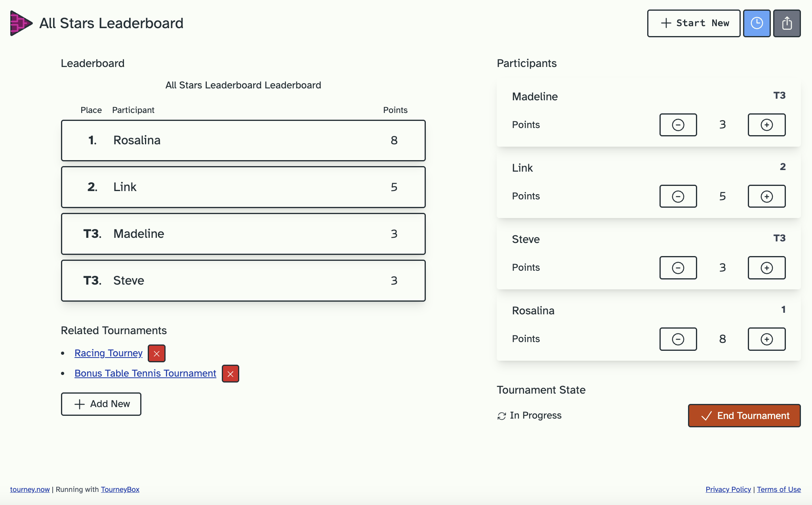Image resolution: width=812 pixels, height=505 pixels.
Task: Remove Bonus Table Tennis Tournament from related tournaments
Action: point(230,373)
